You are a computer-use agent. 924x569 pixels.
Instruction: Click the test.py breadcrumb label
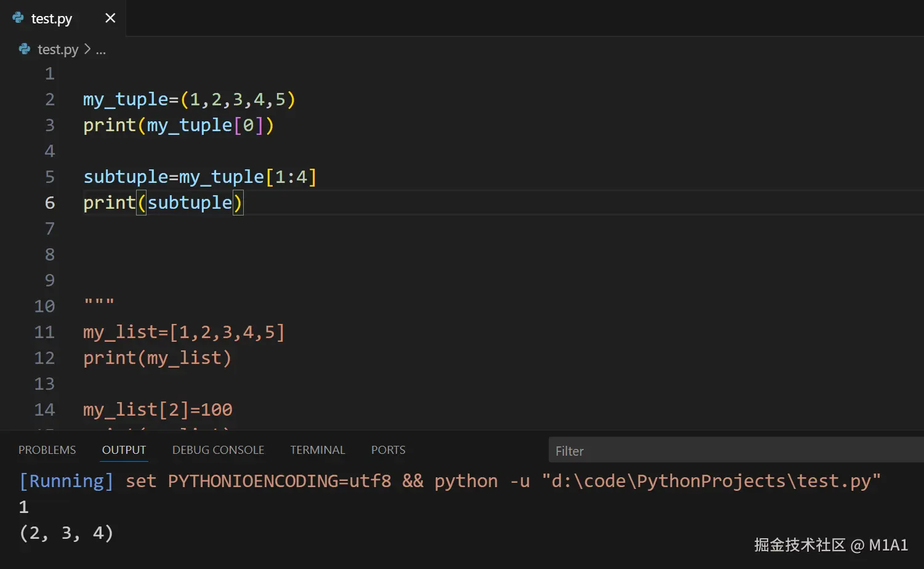tap(58, 49)
